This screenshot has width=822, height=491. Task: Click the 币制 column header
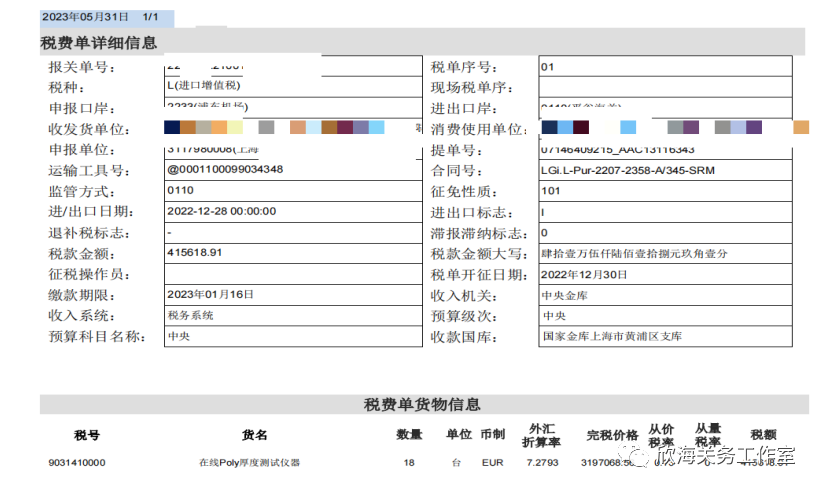pos(493,434)
